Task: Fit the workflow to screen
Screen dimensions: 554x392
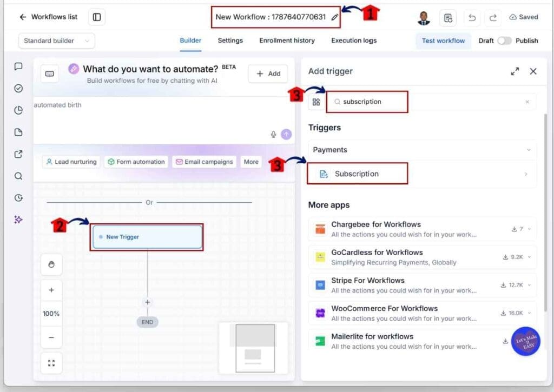Action: (x=51, y=363)
